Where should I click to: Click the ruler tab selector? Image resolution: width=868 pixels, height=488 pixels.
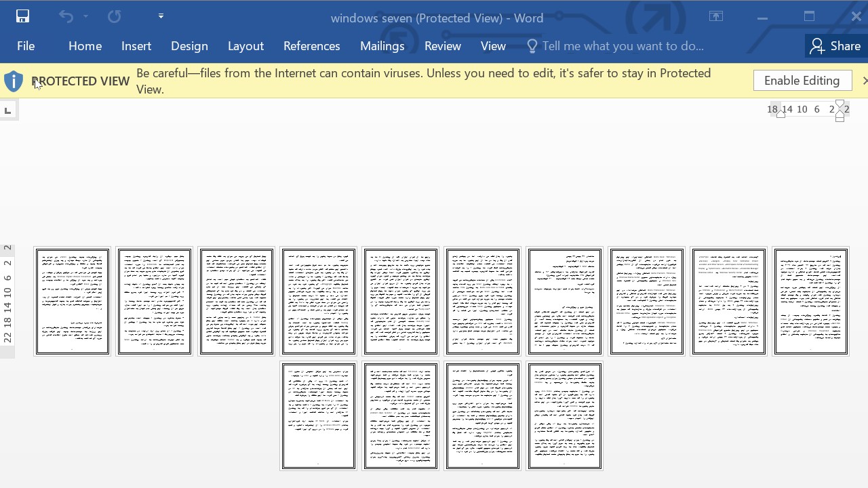7,110
